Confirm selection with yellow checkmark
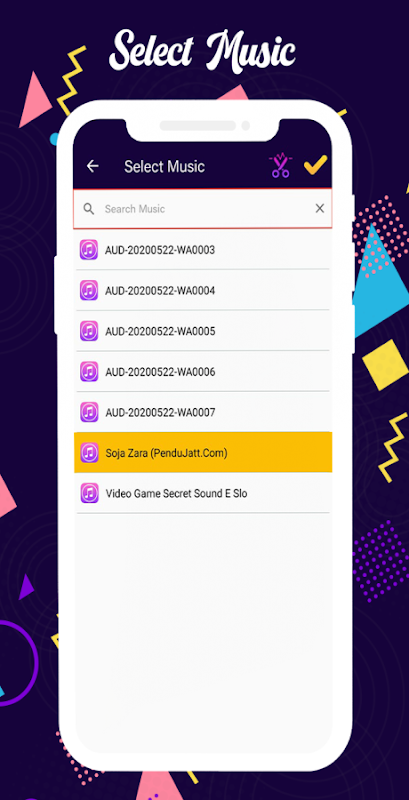Viewport: 409px width, 800px height. 315,165
